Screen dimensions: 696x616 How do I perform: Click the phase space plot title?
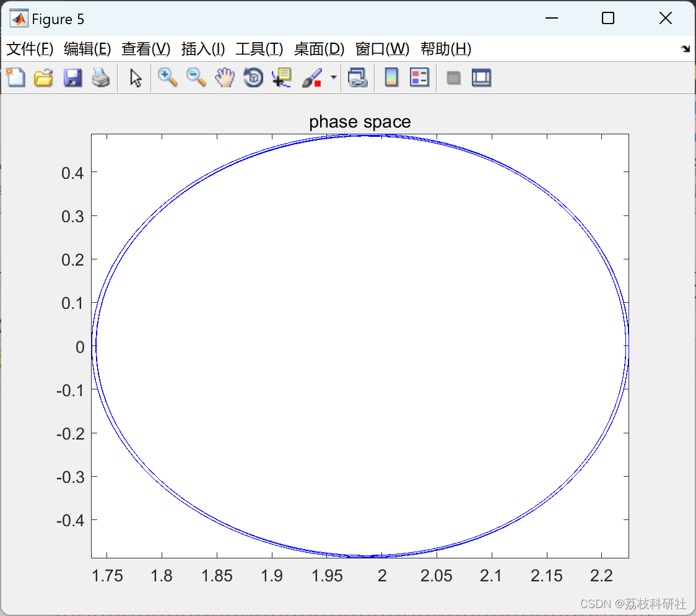[360, 121]
